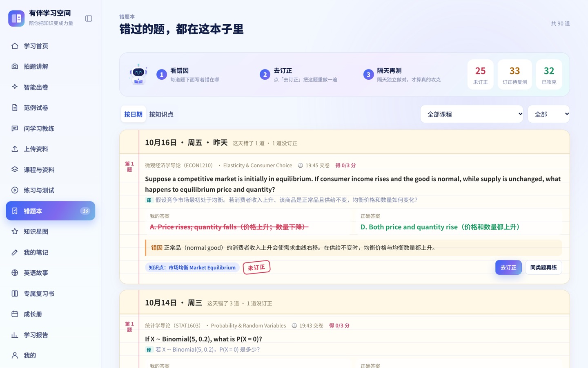Image resolution: width=588 pixels, height=368 pixels.
Task: Click the 25 未订正 stat card
Action: tap(481, 74)
